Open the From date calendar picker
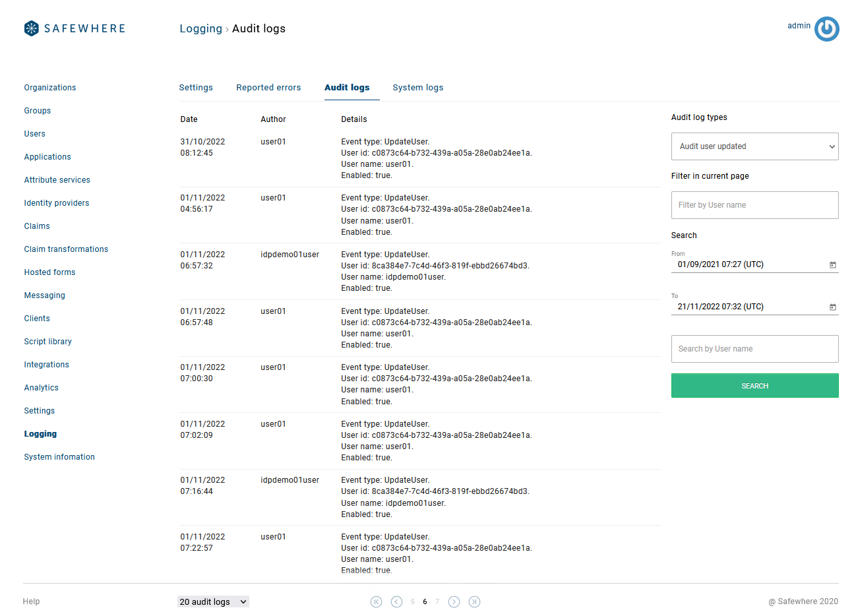The image size is (856, 616). coord(832,265)
